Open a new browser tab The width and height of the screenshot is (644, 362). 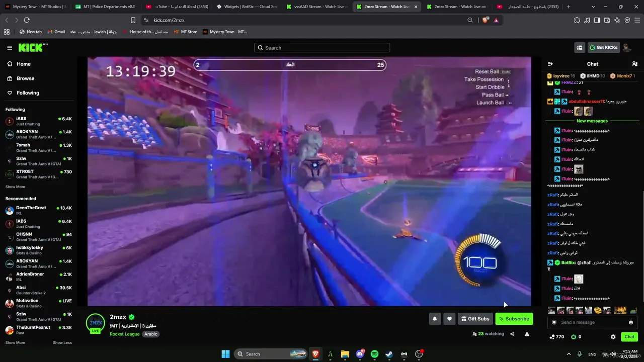click(569, 7)
